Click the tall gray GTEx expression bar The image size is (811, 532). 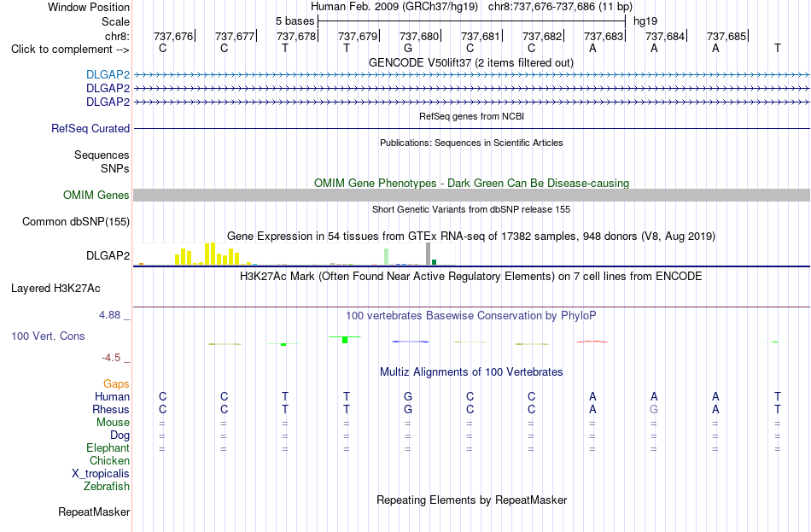[x=429, y=254]
